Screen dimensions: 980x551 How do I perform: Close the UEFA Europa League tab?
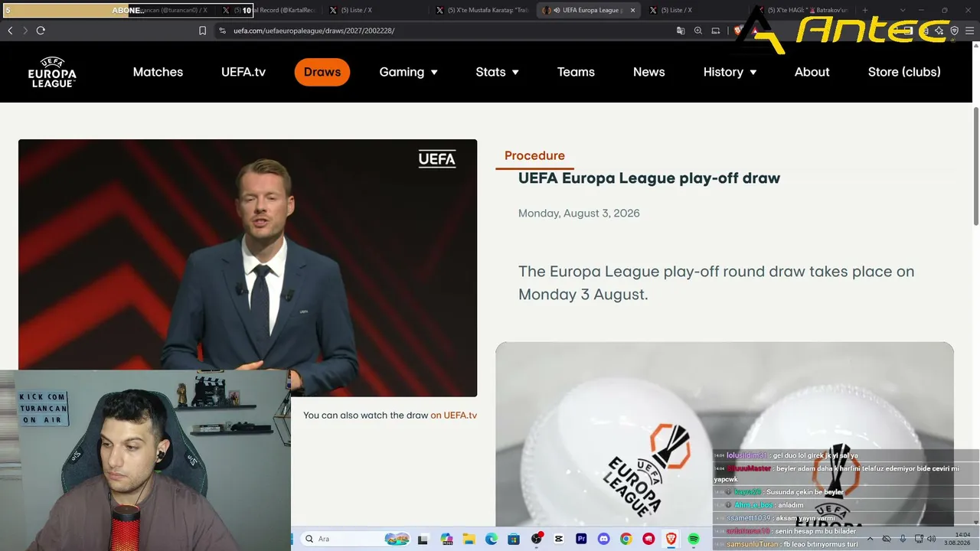coord(632,10)
